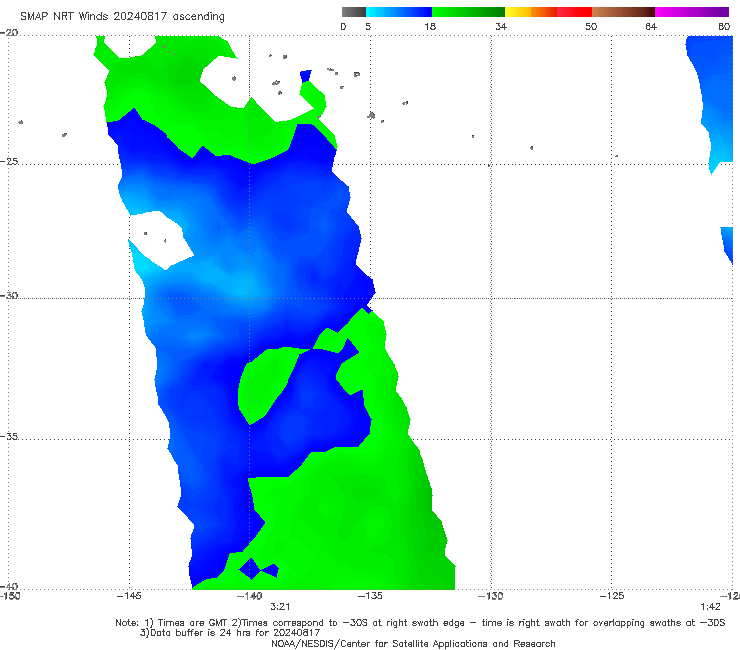
Task: Click the NOAA/NESDIS Center for Satellite Applications credit
Action: (413, 643)
